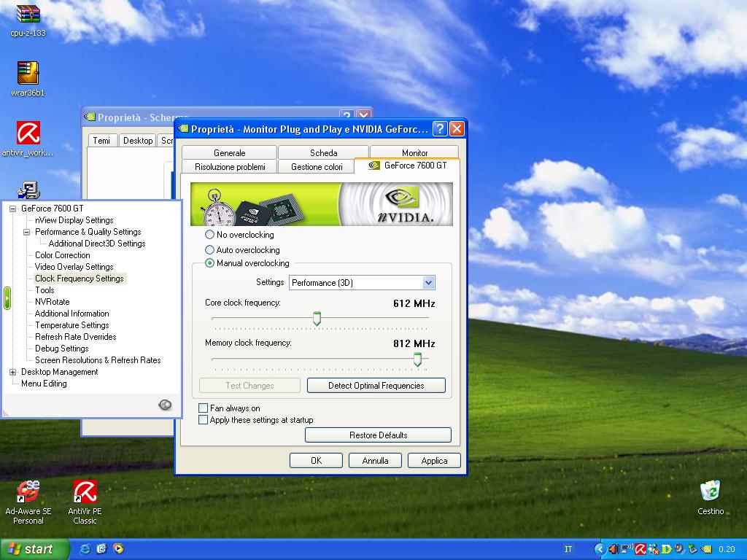This screenshot has height=560, width=747.
Task: Click the Outlook Express Quick Launch icon
Action: 101,549
